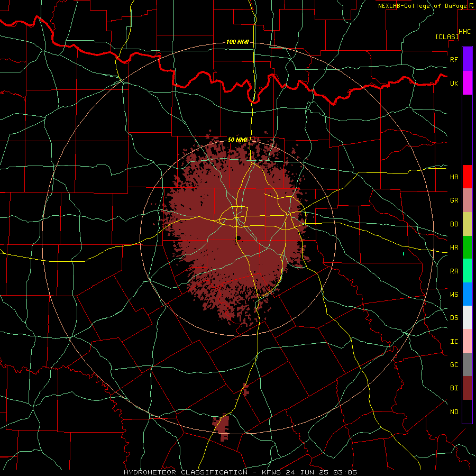The height and width of the screenshot is (476, 476).
Task: Click the HA red legend swatch
Action: (x=467, y=177)
